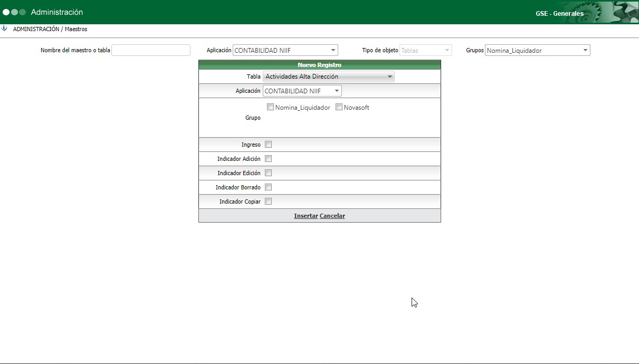Image resolution: width=639 pixels, height=364 pixels.
Task: Click the Administración title text
Action: click(57, 12)
